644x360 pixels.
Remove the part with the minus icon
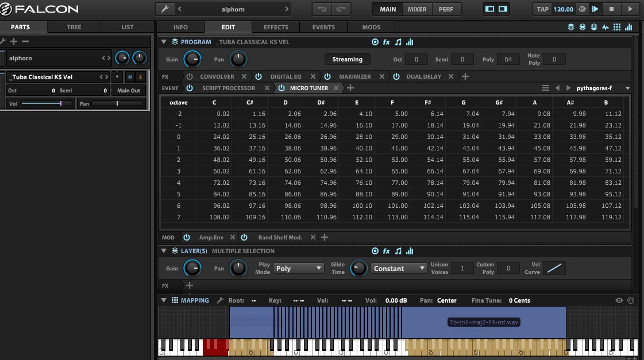pos(25,41)
